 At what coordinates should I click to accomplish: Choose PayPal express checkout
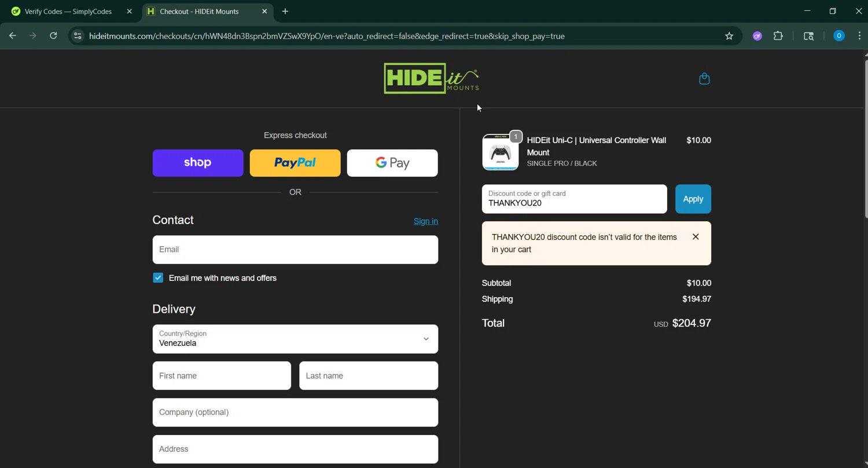[295, 163]
